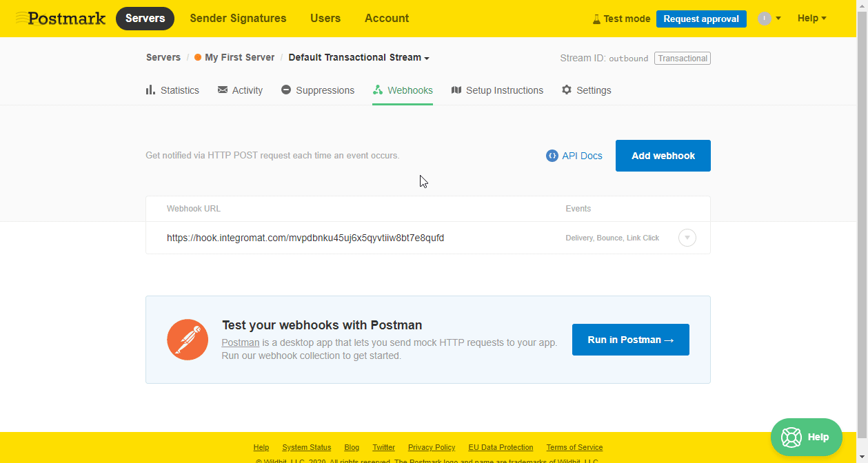Click the Suppressions minus-circle icon

tap(286, 90)
